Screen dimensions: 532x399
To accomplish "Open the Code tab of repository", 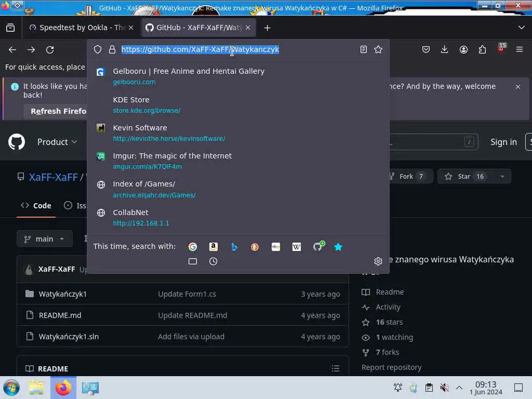I will click(x=36, y=206).
